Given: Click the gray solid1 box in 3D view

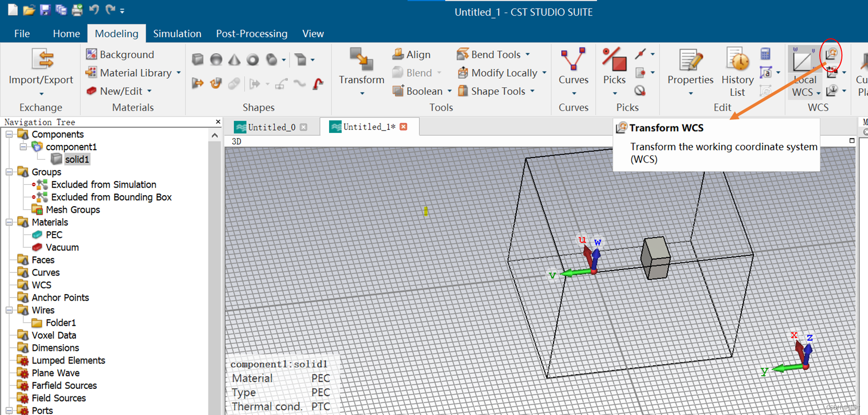Looking at the screenshot, I should pos(656,258).
